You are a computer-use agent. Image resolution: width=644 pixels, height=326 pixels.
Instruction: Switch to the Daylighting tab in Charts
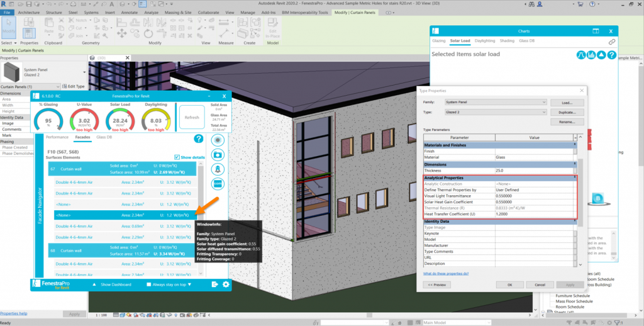pyautogui.click(x=485, y=41)
